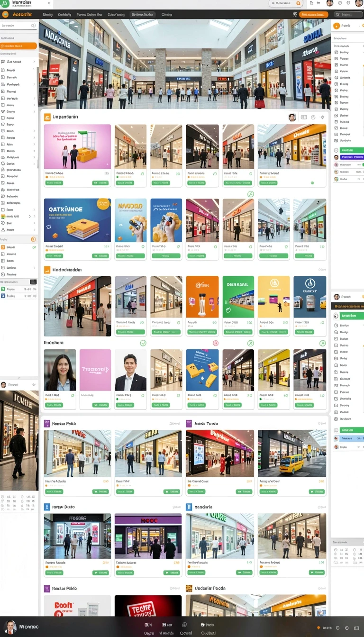Click the green circle icon right of 'Iindolom' heading
The width and height of the screenshot is (364, 637).
coord(143,343)
